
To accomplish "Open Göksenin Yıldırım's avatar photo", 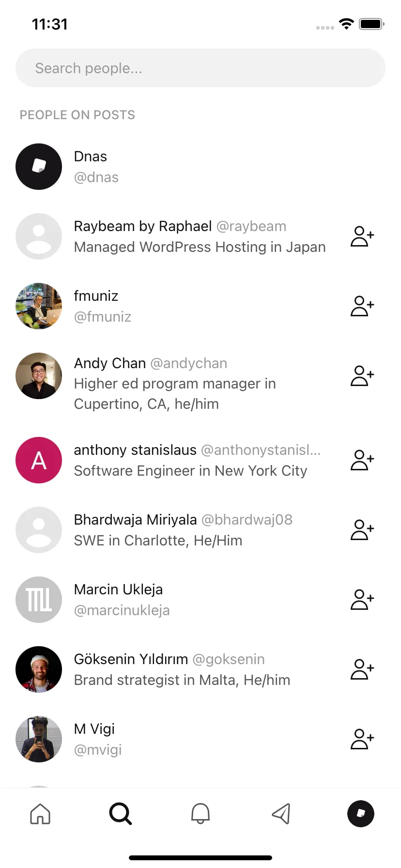I will click(39, 669).
